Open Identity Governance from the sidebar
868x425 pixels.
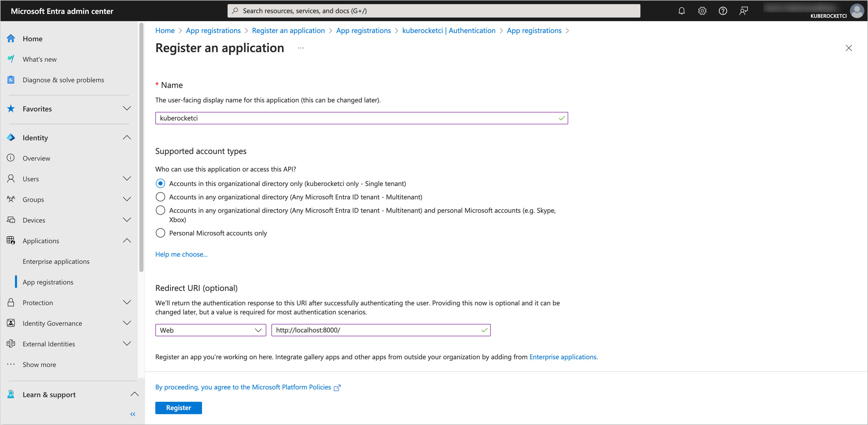(x=52, y=323)
